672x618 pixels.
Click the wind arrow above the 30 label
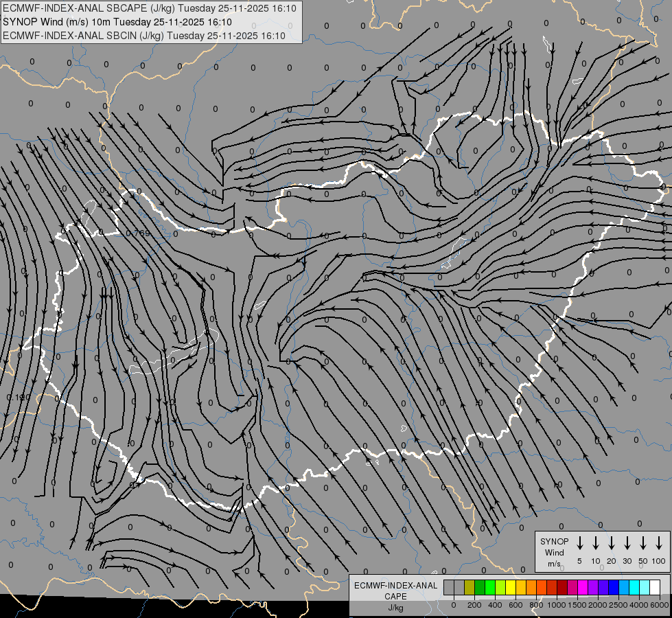627,542
